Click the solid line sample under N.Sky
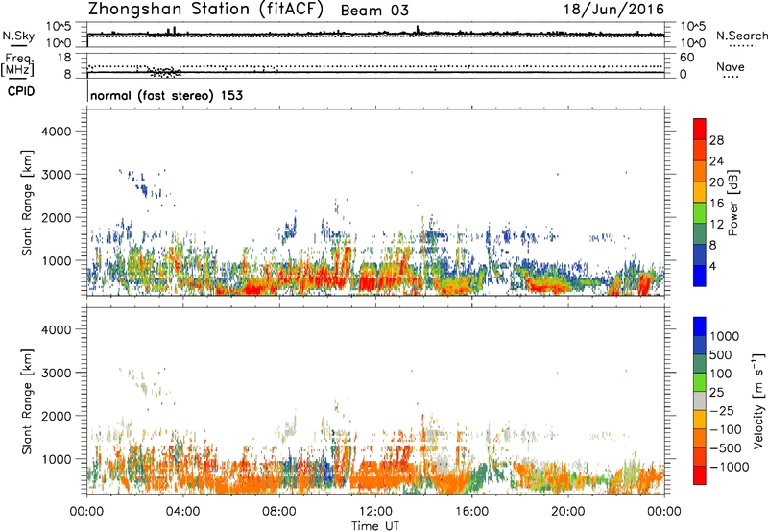 (17, 46)
